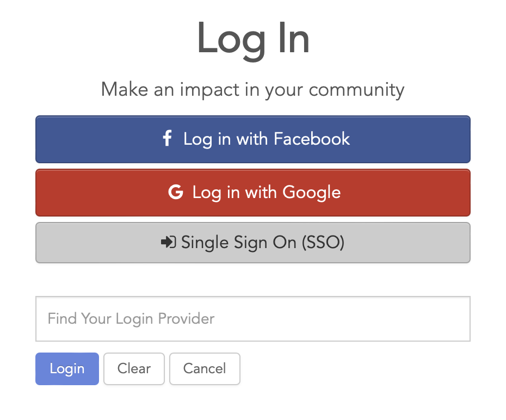Reset the provider field with Clear
The width and height of the screenshot is (506, 420).
pos(134,369)
